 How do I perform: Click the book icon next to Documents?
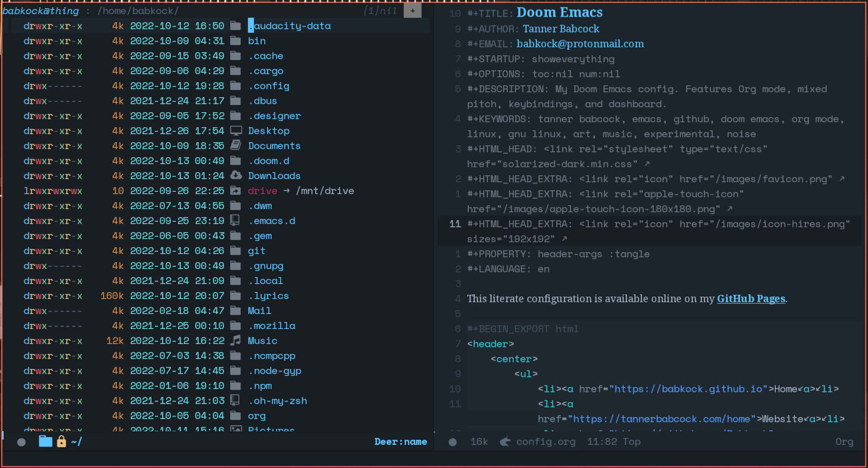pos(235,146)
